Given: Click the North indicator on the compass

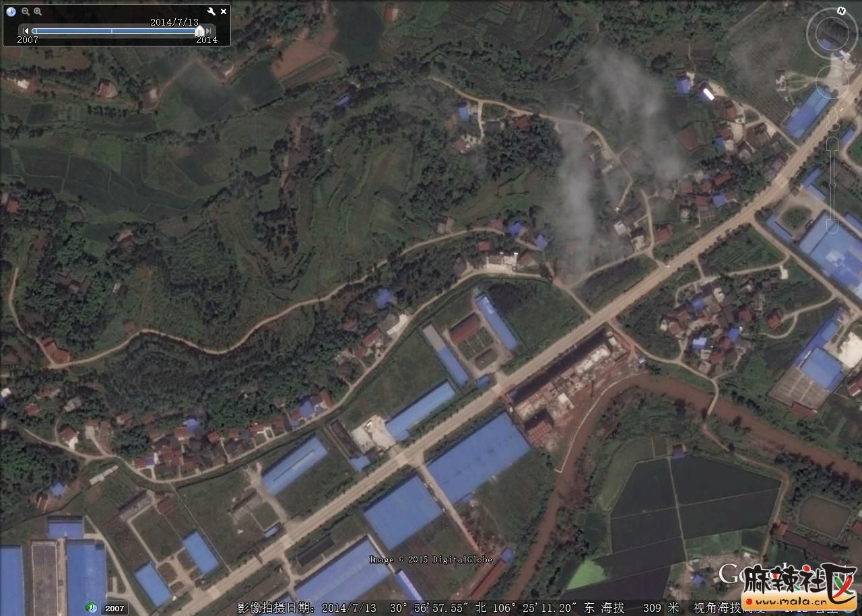Looking at the screenshot, I should coord(841,11).
